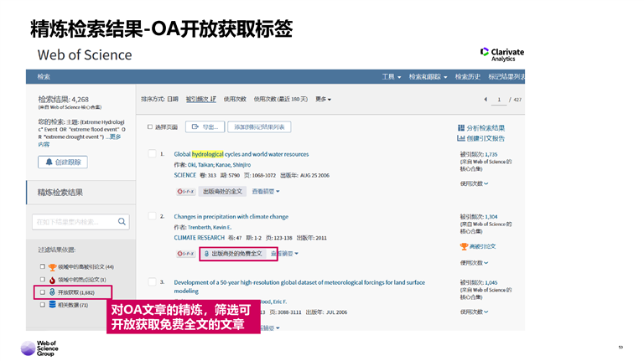Click author Trenberth, Kevin E.
The image size is (644, 361).
tap(210, 227)
